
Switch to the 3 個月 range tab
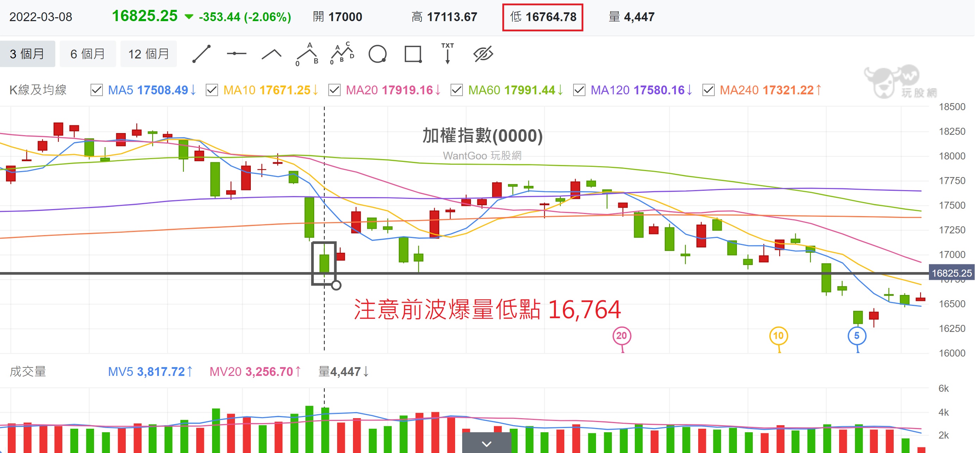[x=27, y=54]
